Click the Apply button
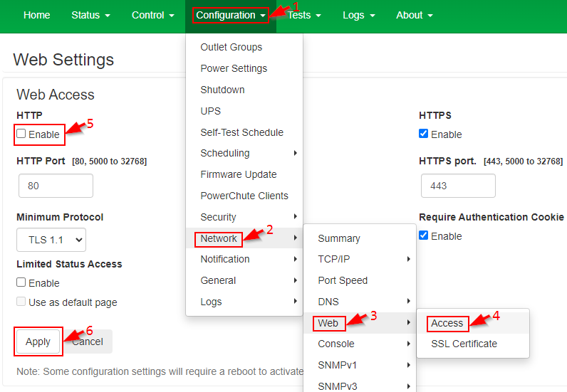The height and width of the screenshot is (392, 567). pos(38,341)
